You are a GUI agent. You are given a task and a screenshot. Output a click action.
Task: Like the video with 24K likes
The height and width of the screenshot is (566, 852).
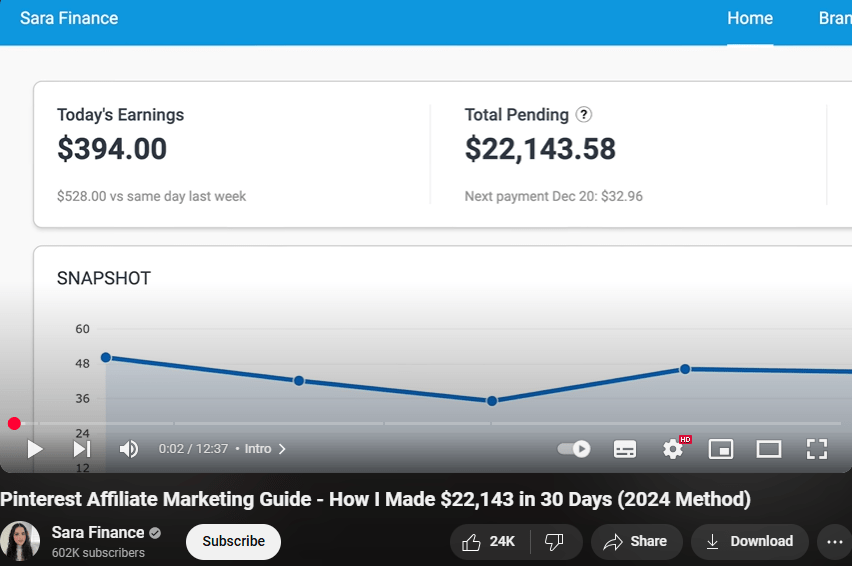click(488, 542)
